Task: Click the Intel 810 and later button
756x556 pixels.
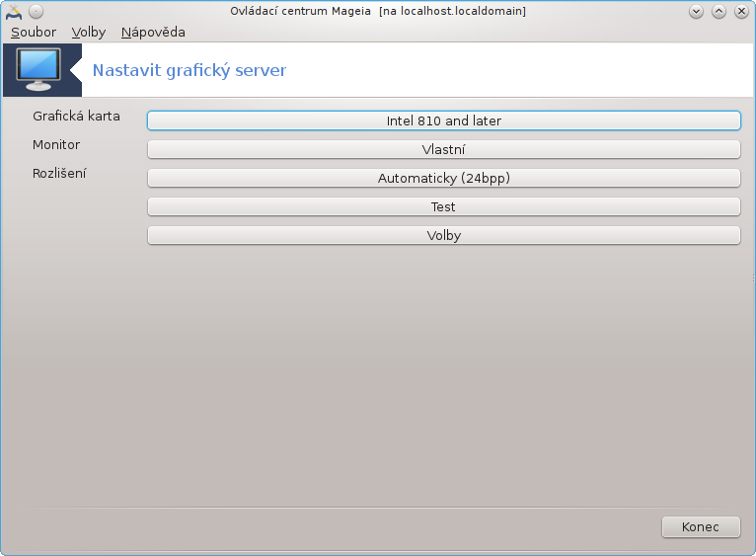Action: pyautogui.click(x=443, y=120)
